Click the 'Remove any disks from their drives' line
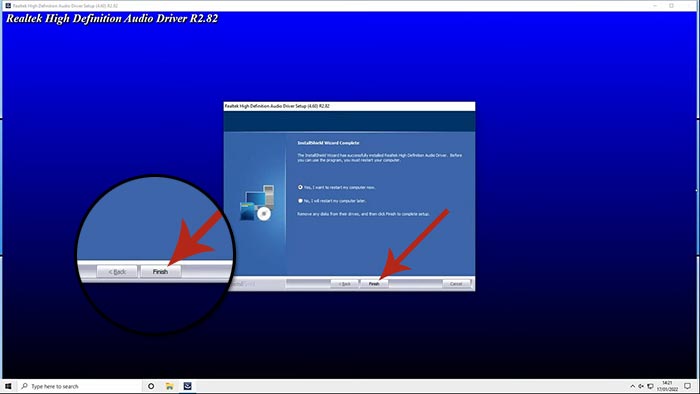 pyautogui.click(x=363, y=214)
